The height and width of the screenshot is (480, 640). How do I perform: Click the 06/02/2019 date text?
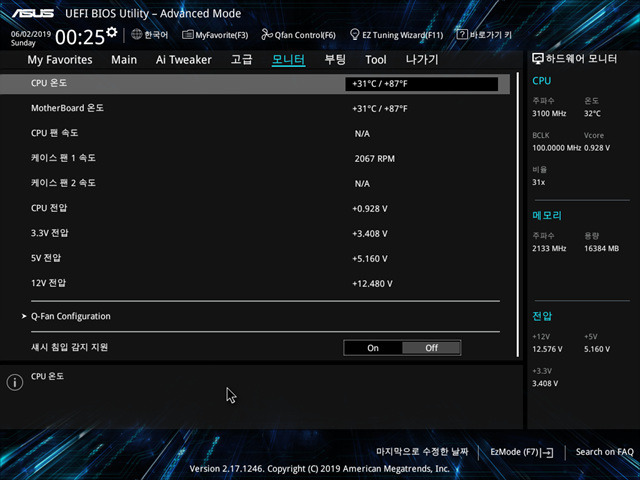click(x=31, y=34)
